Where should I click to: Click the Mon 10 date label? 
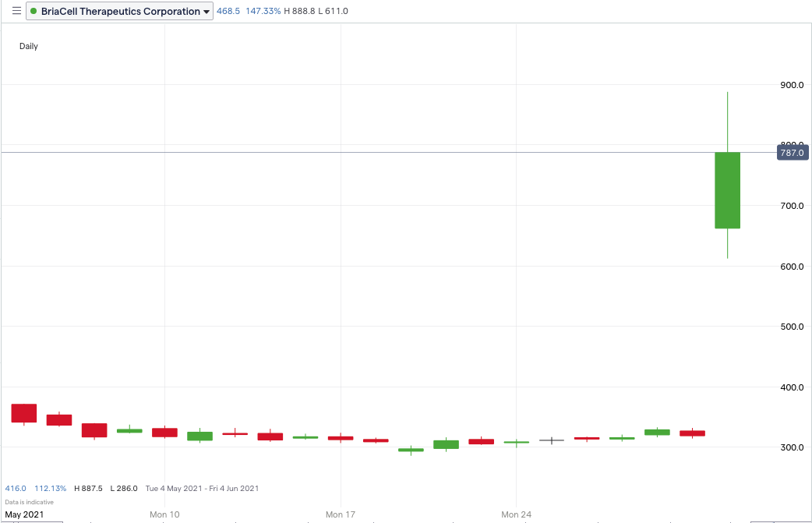pos(164,514)
